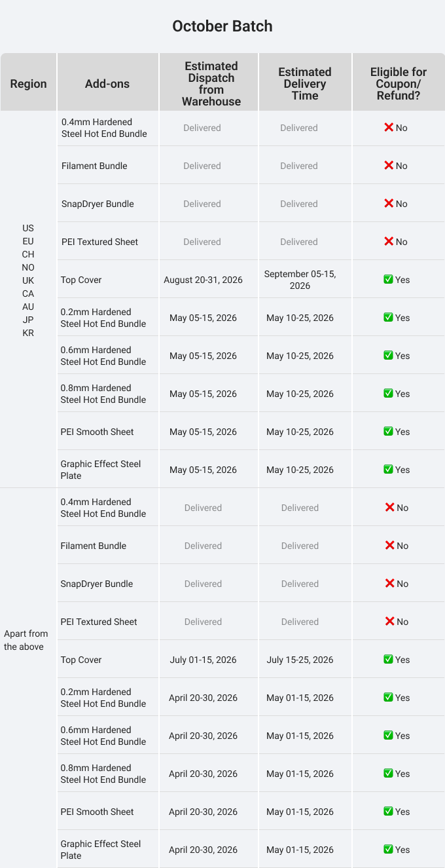Image resolution: width=445 pixels, height=868 pixels.
Task: Click the green check for Top Cover dispatching August 20-31
Action: pos(388,280)
